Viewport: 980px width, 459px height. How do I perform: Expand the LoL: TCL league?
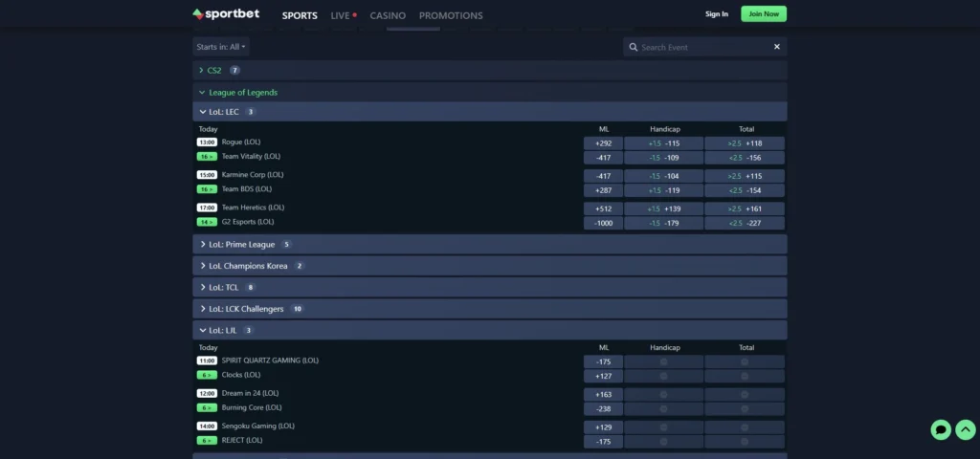click(x=489, y=287)
